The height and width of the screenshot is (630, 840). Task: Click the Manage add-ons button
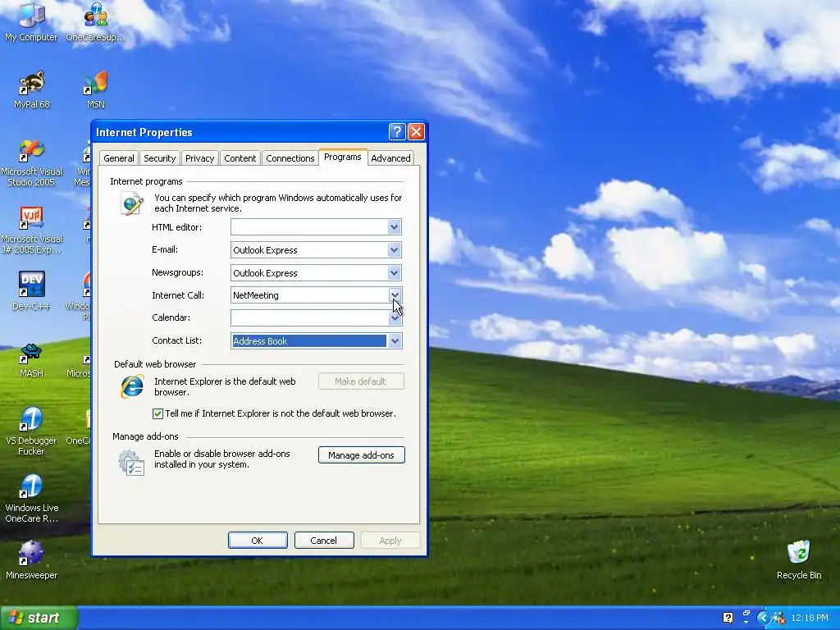(x=361, y=454)
